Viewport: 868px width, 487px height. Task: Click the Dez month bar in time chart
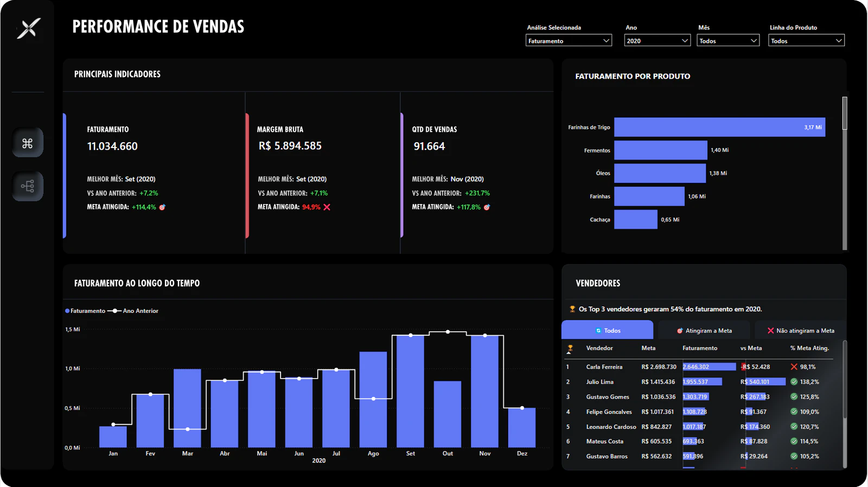click(522, 427)
